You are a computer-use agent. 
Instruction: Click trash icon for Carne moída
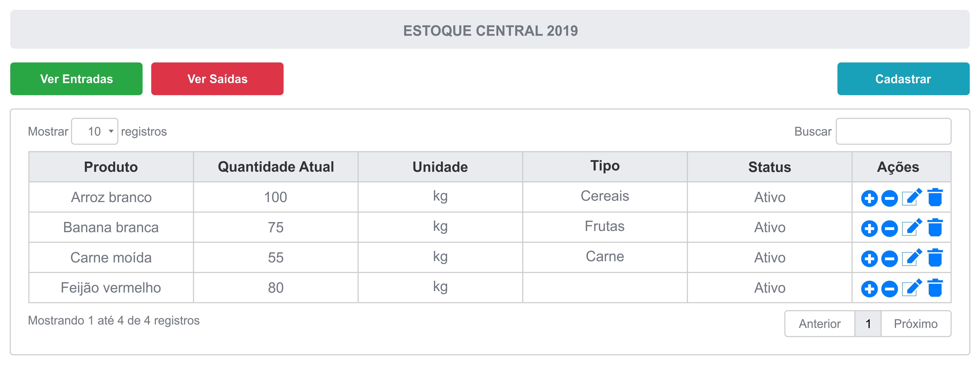(x=935, y=257)
